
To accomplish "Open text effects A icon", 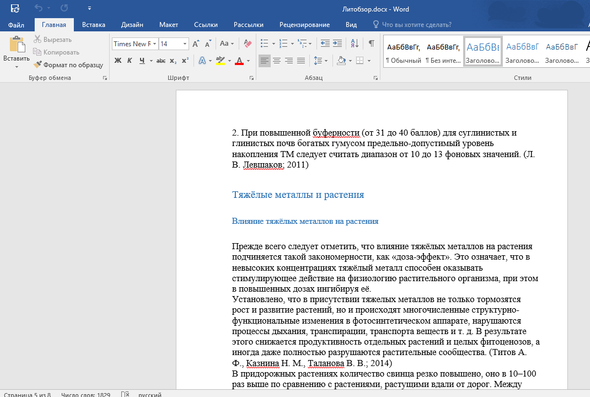I will 202,61.
